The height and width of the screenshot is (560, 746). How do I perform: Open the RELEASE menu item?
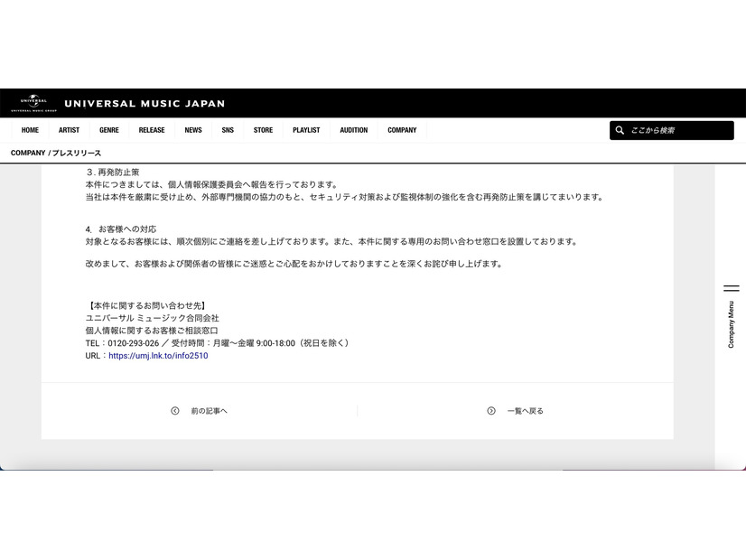click(x=152, y=130)
